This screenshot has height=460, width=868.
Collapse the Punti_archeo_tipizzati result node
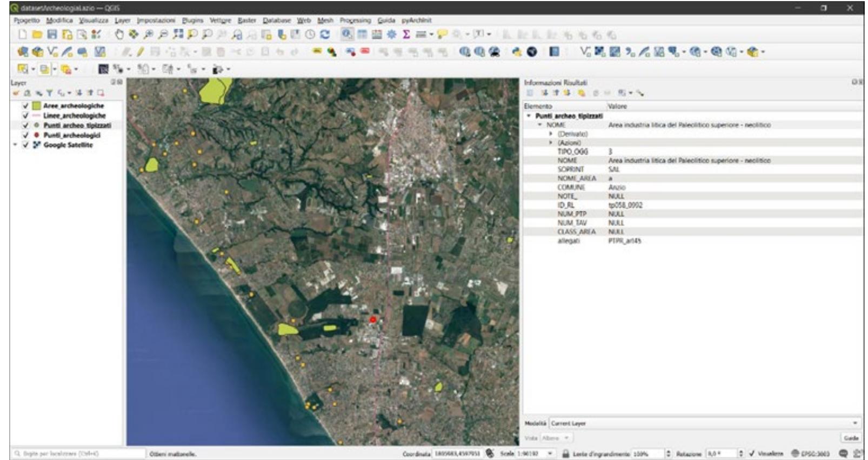[529, 116]
